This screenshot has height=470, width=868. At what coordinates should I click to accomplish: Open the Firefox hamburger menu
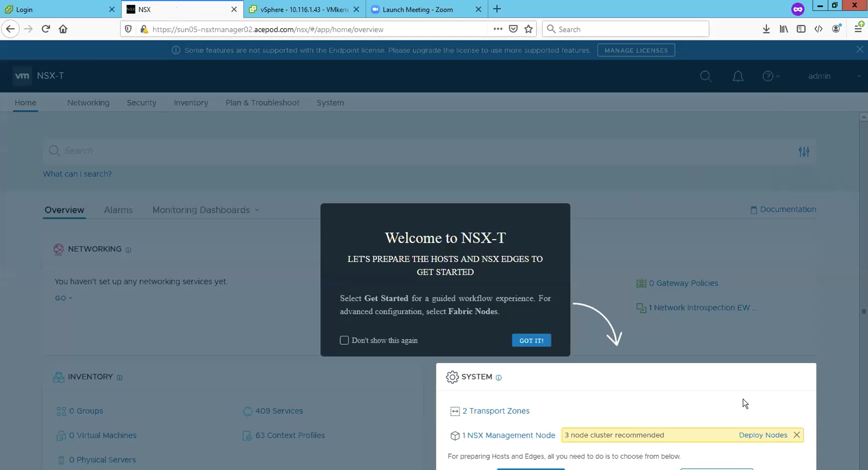coord(858,29)
